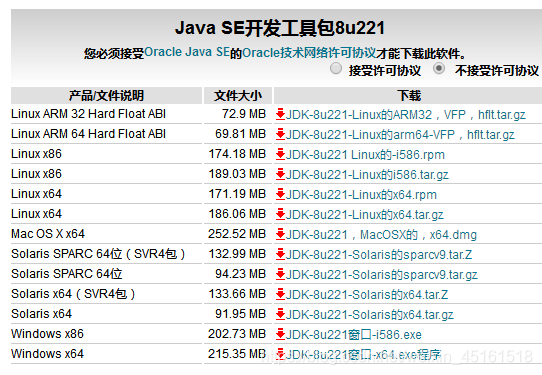Download JDK-8u221-Solaris的sparcv9.tar.gz link
542x375 pixels.
point(382,275)
